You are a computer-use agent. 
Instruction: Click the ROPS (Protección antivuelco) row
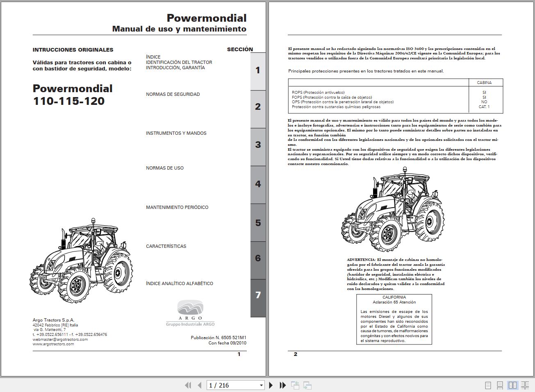point(318,93)
